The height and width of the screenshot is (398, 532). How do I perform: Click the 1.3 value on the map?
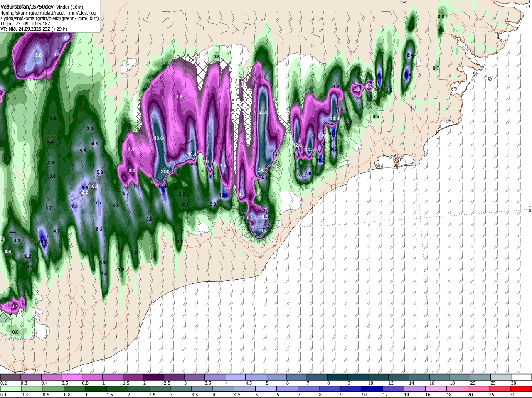pos(441,30)
